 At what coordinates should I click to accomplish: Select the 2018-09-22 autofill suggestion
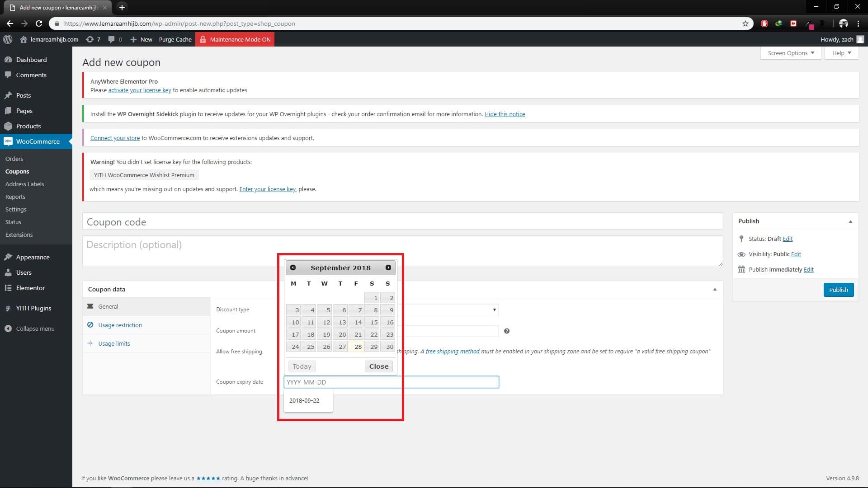coord(308,400)
